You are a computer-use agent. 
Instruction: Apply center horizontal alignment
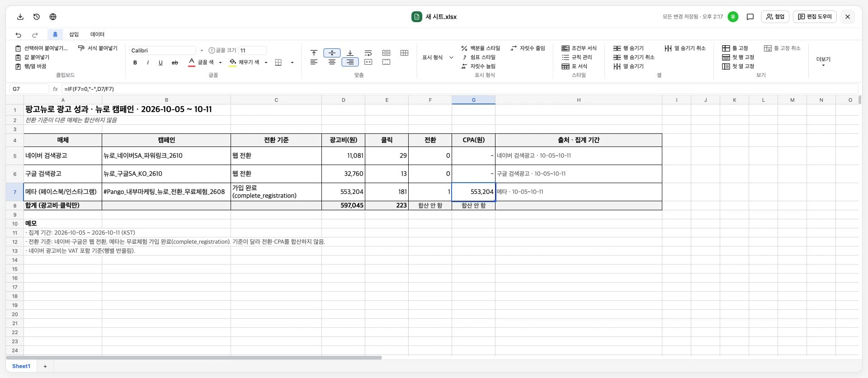tap(332, 62)
